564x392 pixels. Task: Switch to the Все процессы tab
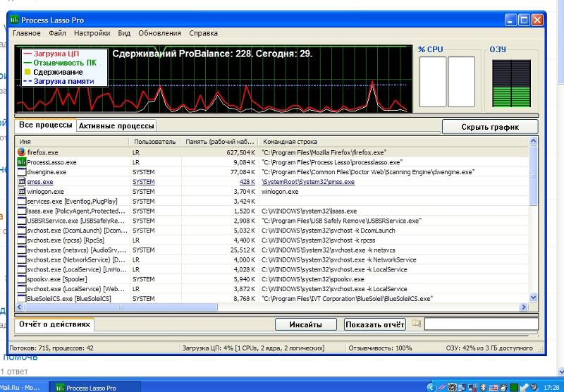[45, 125]
